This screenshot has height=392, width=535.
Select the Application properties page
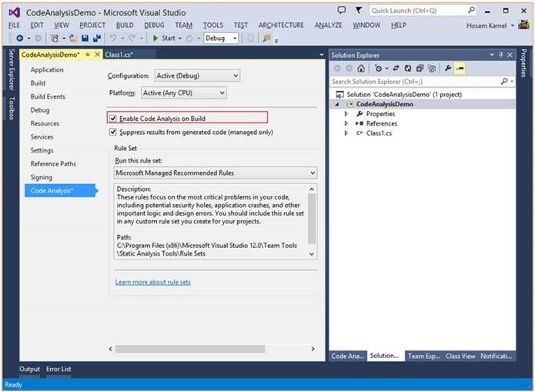[x=47, y=69]
